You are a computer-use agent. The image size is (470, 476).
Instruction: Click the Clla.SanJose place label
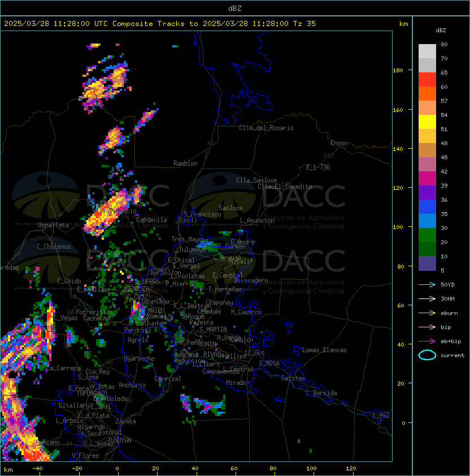pyautogui.click(x=256, y=180)
